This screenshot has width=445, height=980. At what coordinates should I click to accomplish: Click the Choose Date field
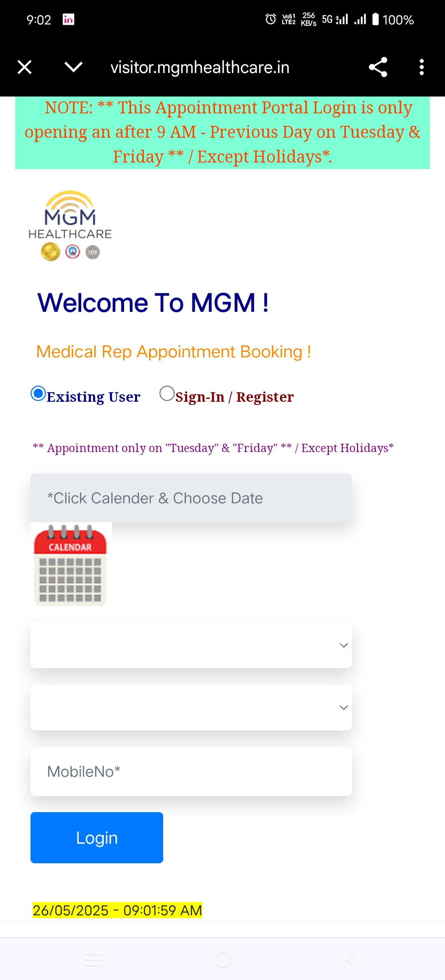click(x=191, y=498)
